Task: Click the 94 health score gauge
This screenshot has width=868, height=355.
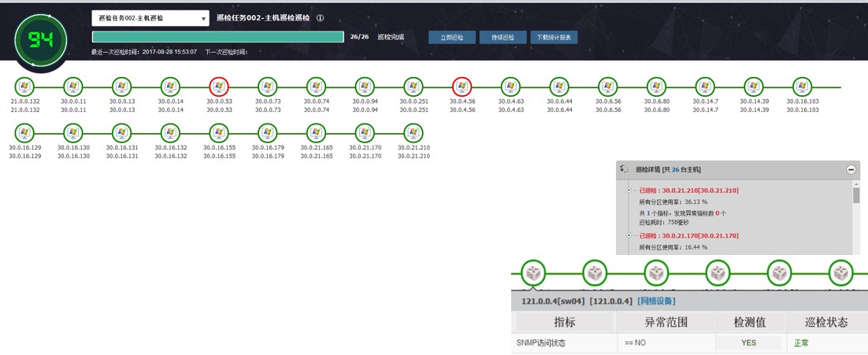Action: (x=41, y=39)
